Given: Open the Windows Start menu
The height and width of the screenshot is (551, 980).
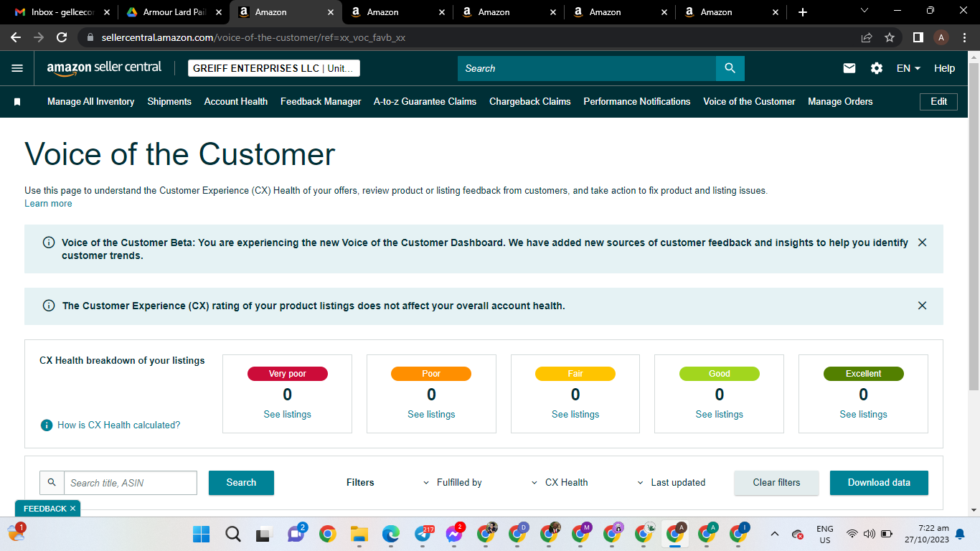Looking at the screenshot, I should click(202, 534).
